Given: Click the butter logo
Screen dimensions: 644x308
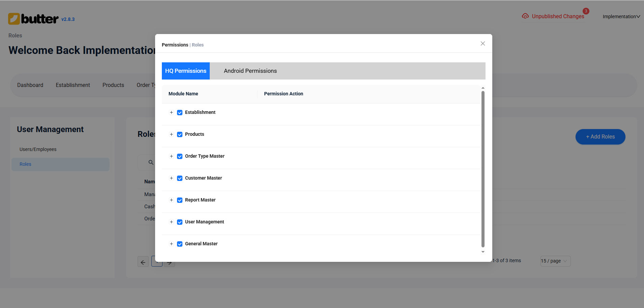Looking at the screenshot, I should click(33, 19).
